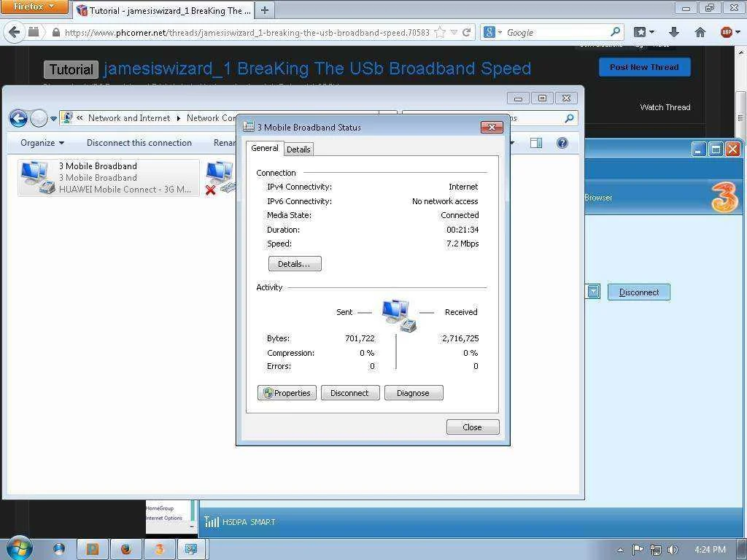747x560 pixels.
Task: Reload the page with the refresh icon
Action: 466,32
